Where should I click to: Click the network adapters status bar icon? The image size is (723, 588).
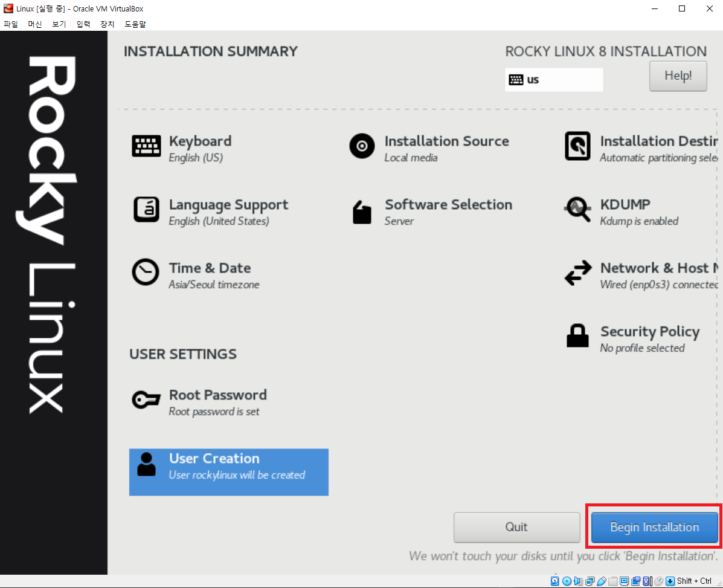click(590, 581)
